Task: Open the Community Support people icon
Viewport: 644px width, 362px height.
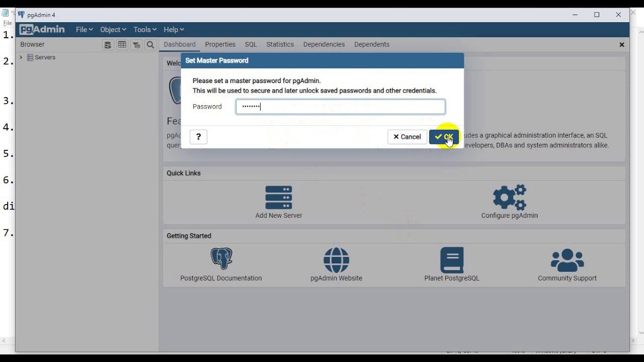Action: (568, 260)
